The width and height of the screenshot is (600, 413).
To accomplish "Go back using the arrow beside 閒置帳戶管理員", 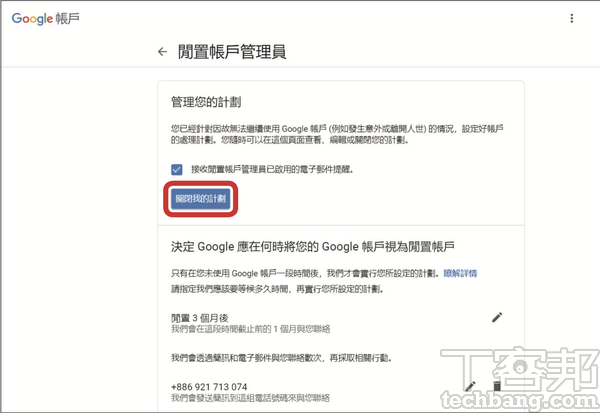I will coord(162,52).
